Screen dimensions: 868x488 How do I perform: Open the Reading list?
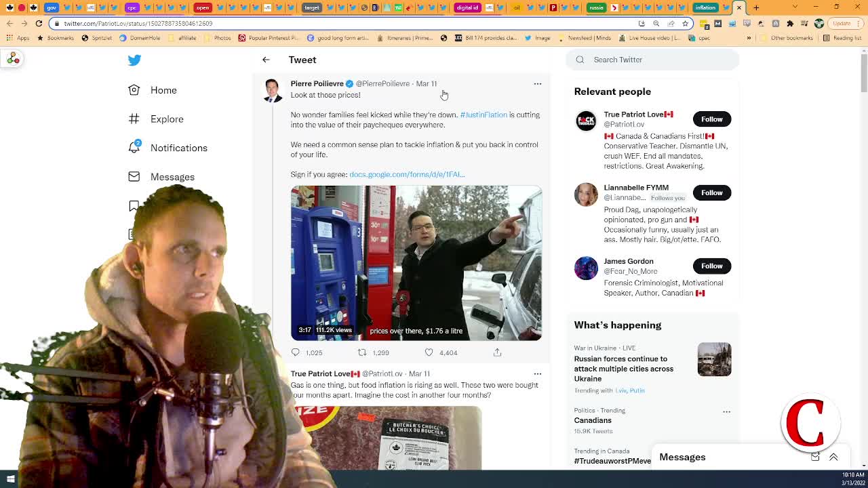click(x=842, y=38)
